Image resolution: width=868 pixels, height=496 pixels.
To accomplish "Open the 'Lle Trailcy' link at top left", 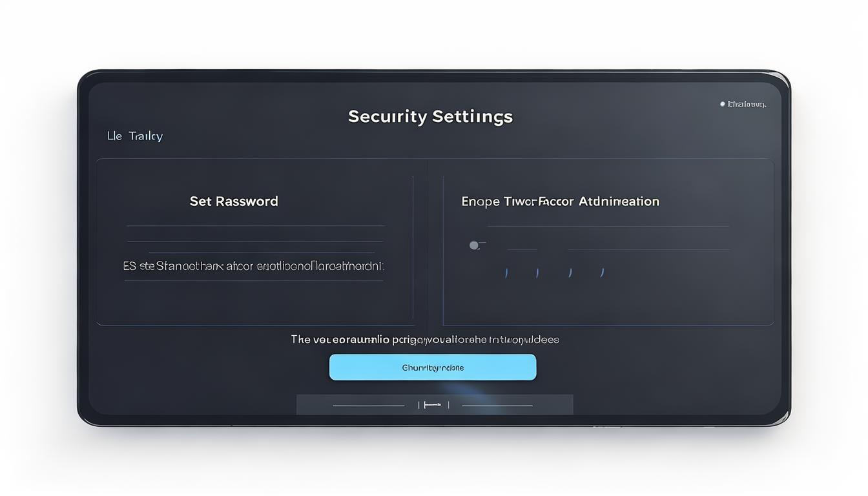I will [135, 136].
